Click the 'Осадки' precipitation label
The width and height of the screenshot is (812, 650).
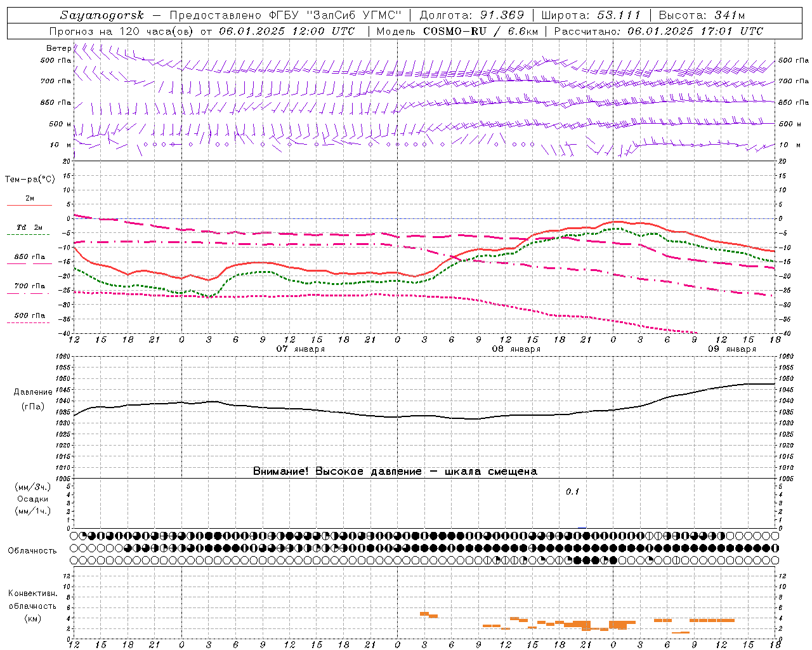33,499
